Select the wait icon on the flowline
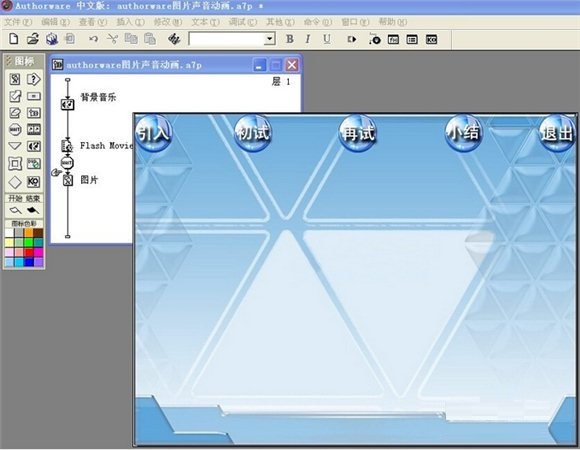 click(x=67, y=163)
